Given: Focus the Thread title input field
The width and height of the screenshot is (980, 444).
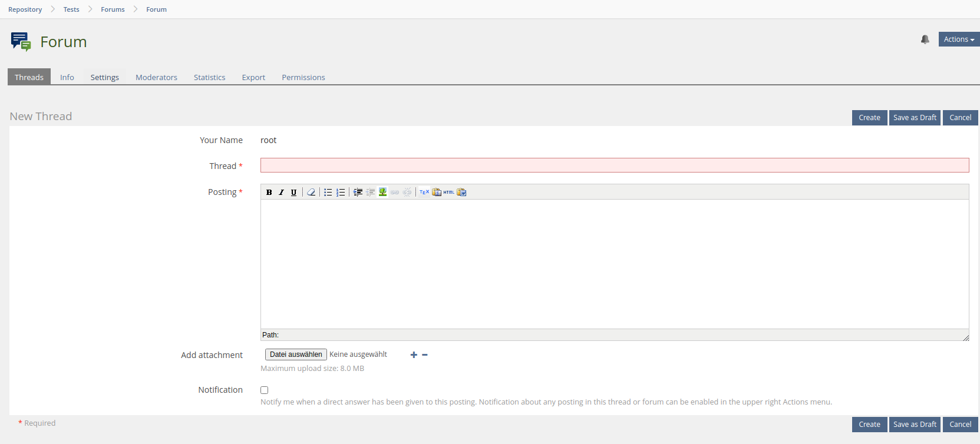Looking at the screenshot, I should coord(615,165).
